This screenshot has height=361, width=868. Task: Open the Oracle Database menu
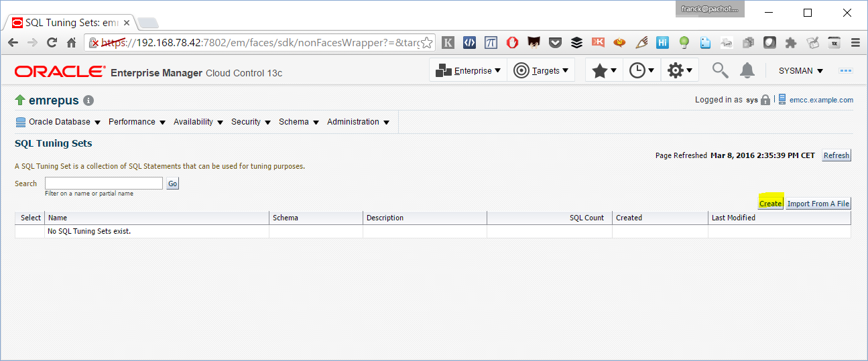coord(58,122)
